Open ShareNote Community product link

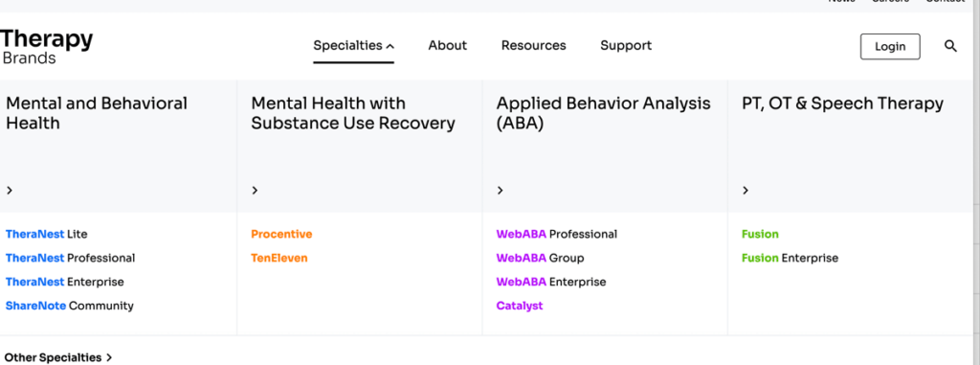69,306
